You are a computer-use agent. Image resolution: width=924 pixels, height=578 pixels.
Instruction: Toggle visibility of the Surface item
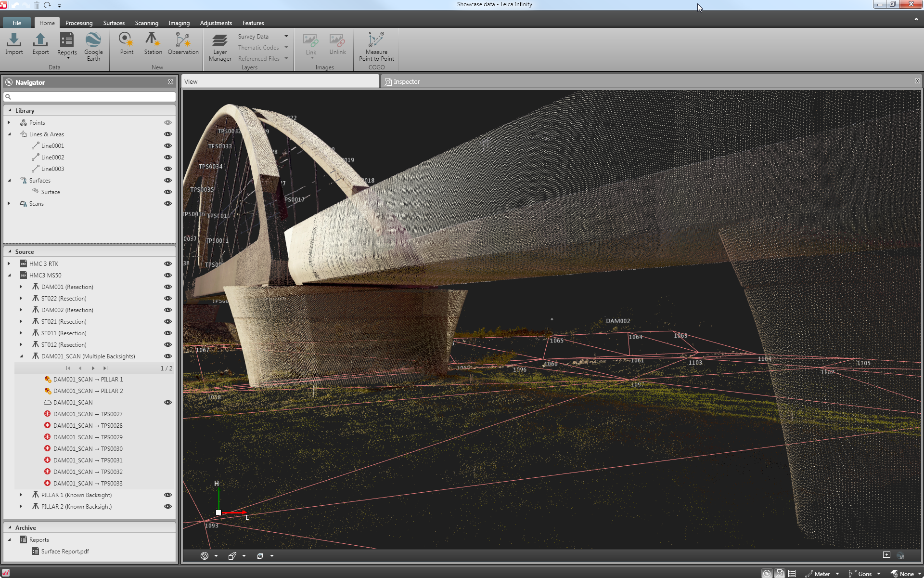pyautogui.click(x=168, y=192)
